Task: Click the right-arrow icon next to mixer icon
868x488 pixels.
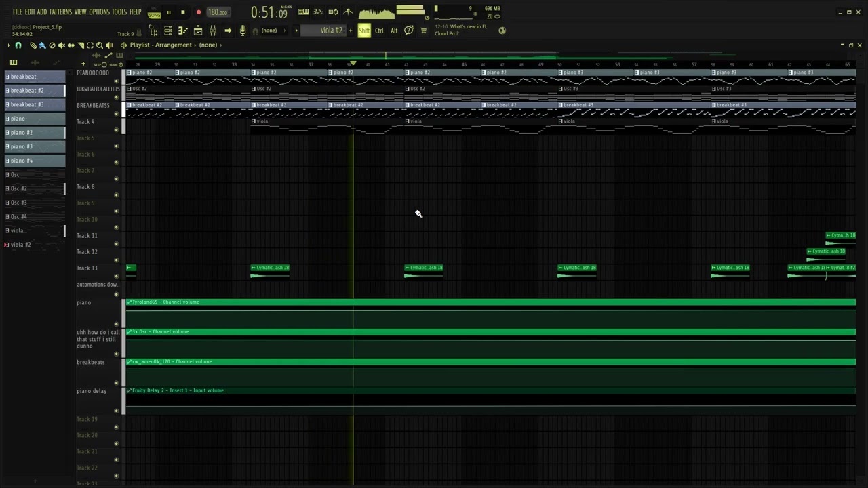Action: click(228, 30)
